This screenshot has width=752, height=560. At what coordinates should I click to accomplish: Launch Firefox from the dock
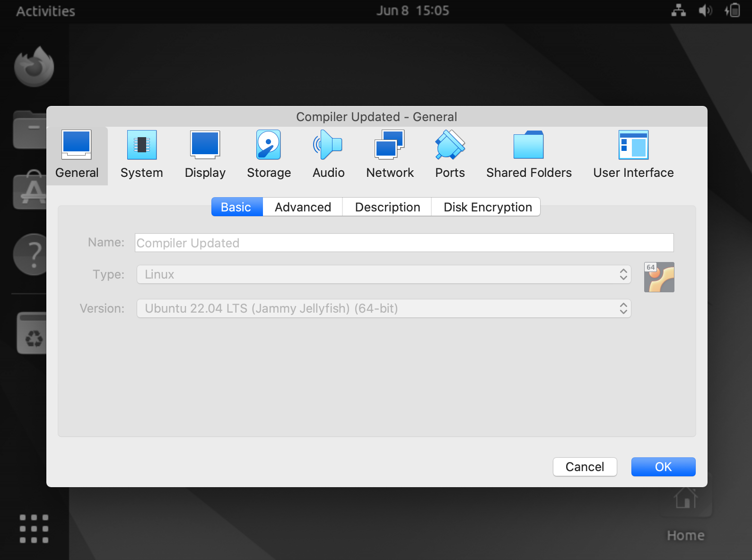coord(34,67)
